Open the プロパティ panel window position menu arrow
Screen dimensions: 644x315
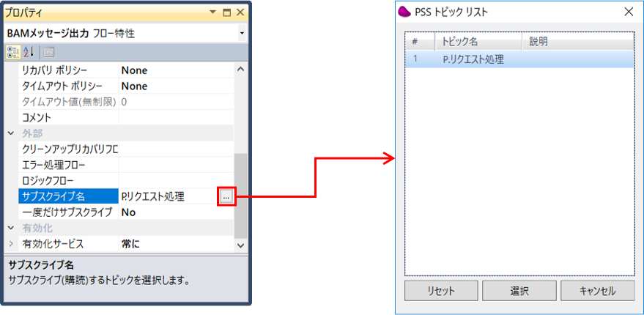pos(213,12)
